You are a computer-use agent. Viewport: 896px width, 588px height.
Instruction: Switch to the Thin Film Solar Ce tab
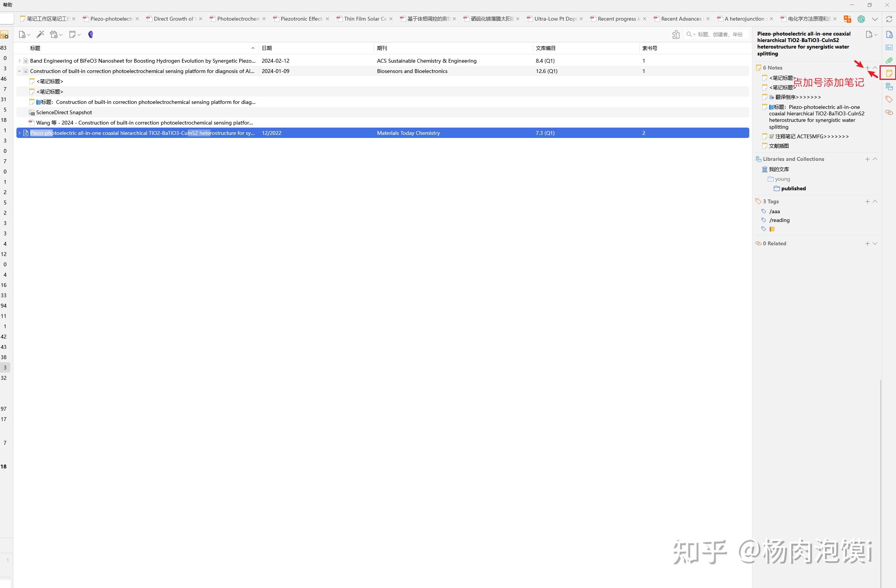[x=365, y=19]
